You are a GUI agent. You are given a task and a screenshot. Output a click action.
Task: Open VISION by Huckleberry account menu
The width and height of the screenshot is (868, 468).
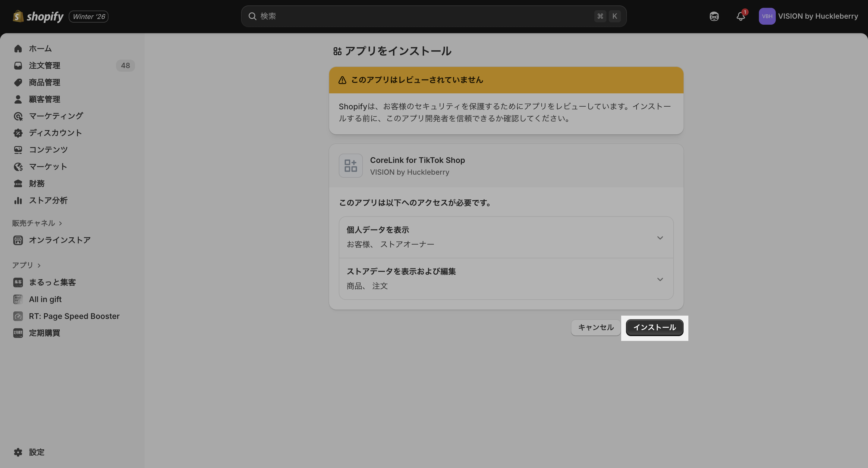click(808, 16)
